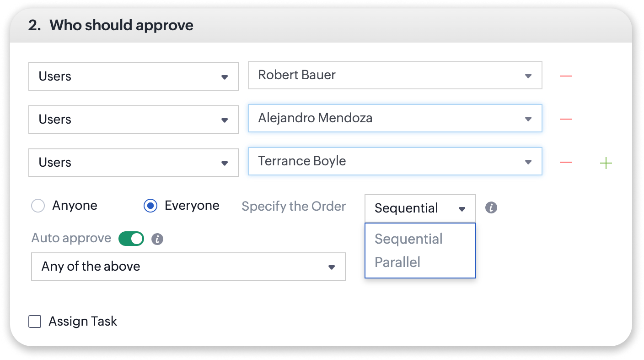
Task: Open the 'Any of the above' dropdown
Action: (188, 267)
